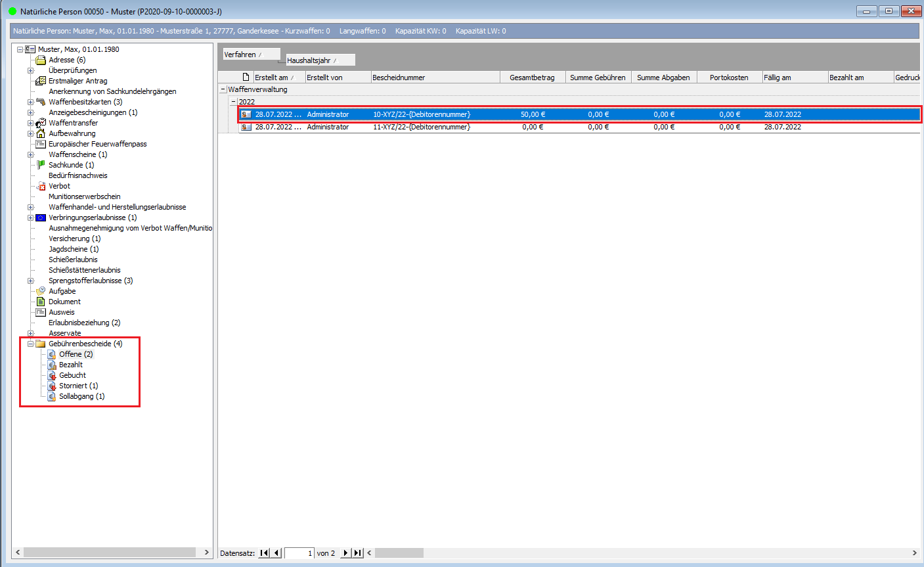Screen dimensions: 924x567
Task: Open the Bezahlt fee notices entry
Action: click(71, 365)
